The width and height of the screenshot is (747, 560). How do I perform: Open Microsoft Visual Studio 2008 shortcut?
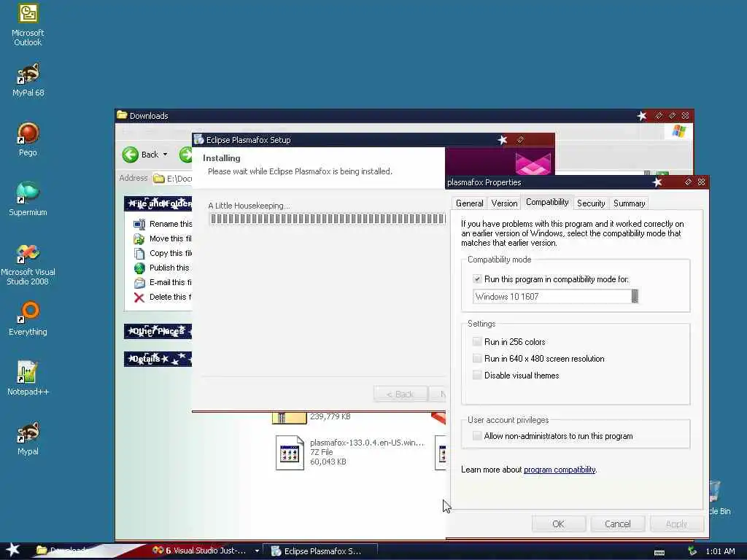point(28,264)
